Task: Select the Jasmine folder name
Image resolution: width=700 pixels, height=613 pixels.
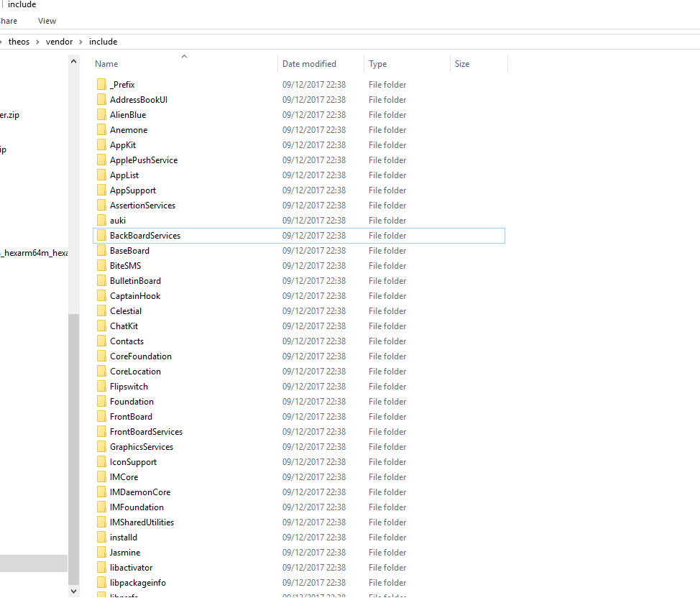Action: pyautogui.click(x=125, y=553)
